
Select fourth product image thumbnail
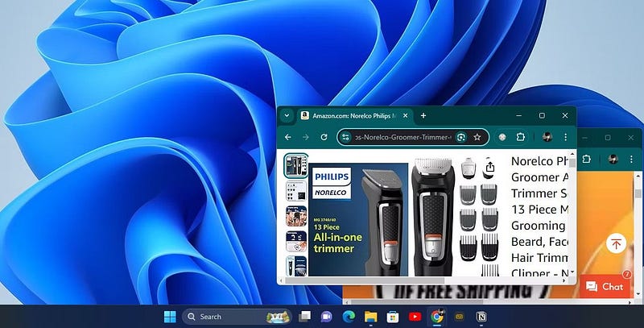pos(295,242)
